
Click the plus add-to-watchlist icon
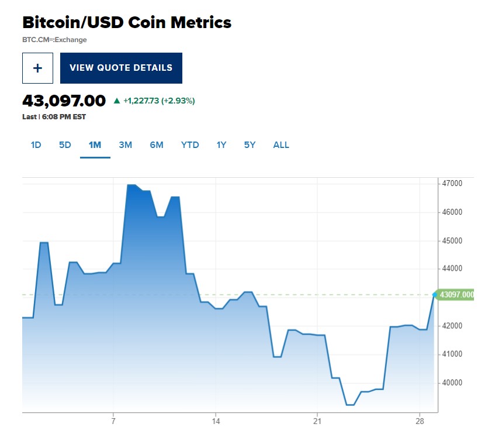(x=37, y=68)
